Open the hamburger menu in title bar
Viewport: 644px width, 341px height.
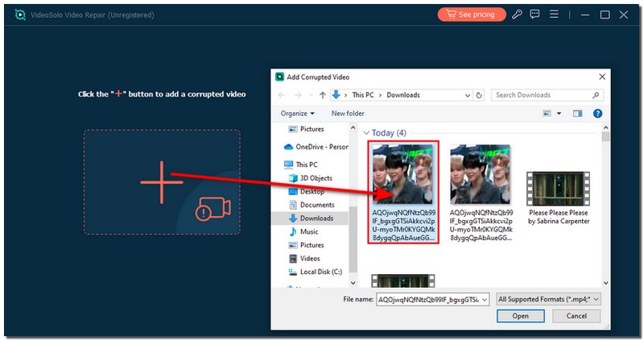[x=554, y=15]
